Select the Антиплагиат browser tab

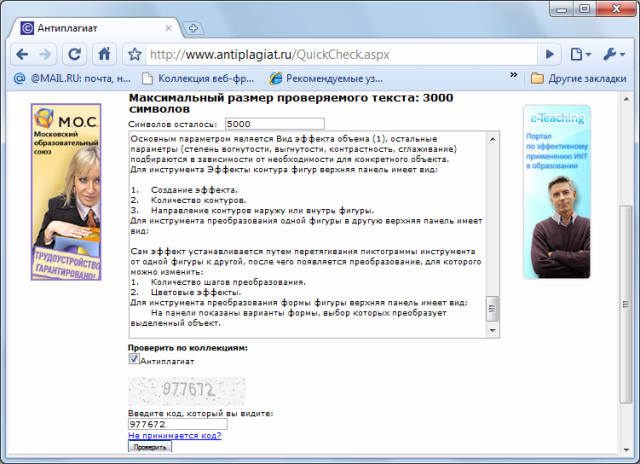tap(96, 28)
